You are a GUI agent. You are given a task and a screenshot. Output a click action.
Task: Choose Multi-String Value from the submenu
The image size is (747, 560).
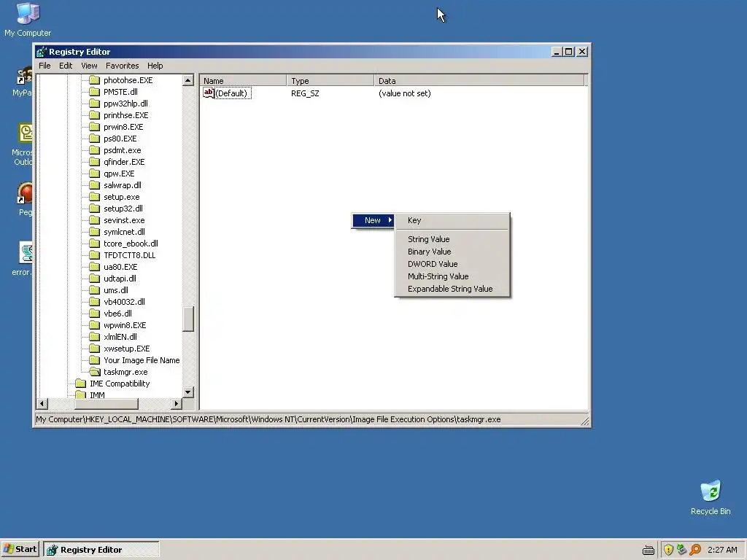pyautogui.click(x=452, y=276)
